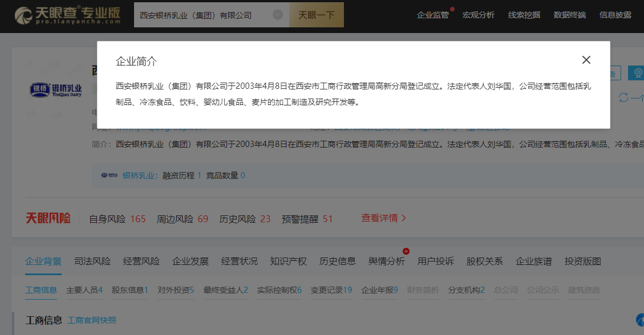Switch to 用户投诉 tab
The image size is (644, 335).
coord(436,261)
